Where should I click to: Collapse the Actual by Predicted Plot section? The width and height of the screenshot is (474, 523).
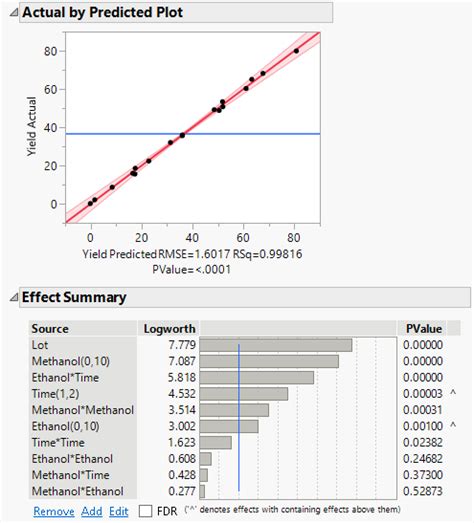coord(14,13)
